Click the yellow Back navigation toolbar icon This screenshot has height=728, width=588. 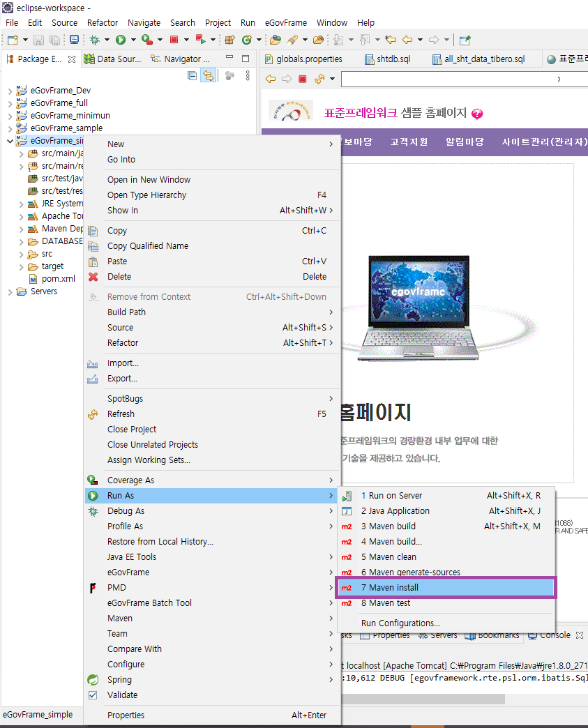click(407, 40)
